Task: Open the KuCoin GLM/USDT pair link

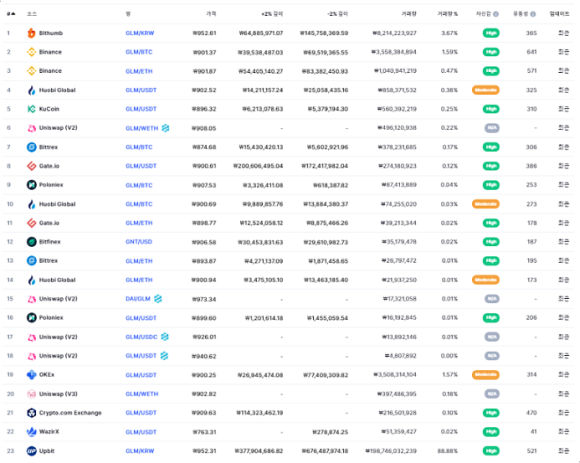Action: click(141, 109)
